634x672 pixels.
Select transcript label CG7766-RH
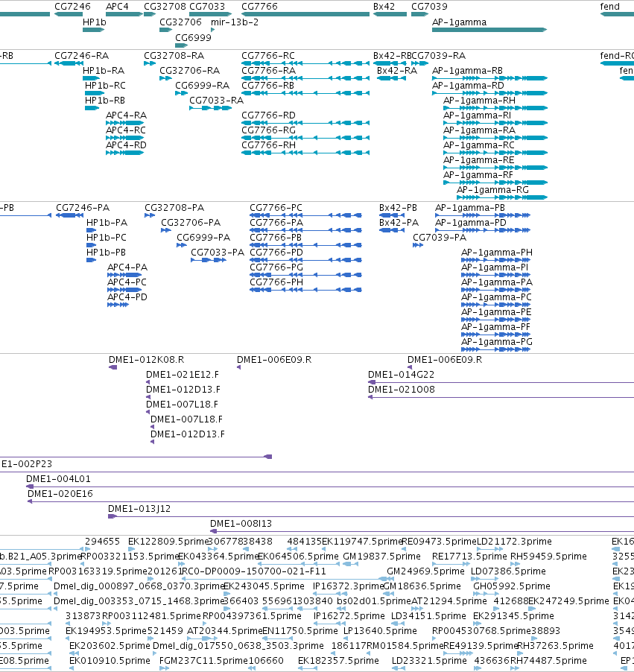pos(268,145)
